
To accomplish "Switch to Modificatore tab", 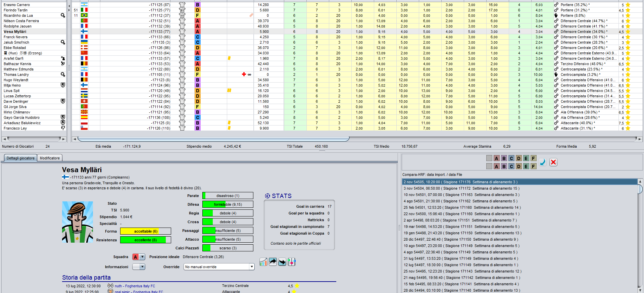I will coord(50,158).
